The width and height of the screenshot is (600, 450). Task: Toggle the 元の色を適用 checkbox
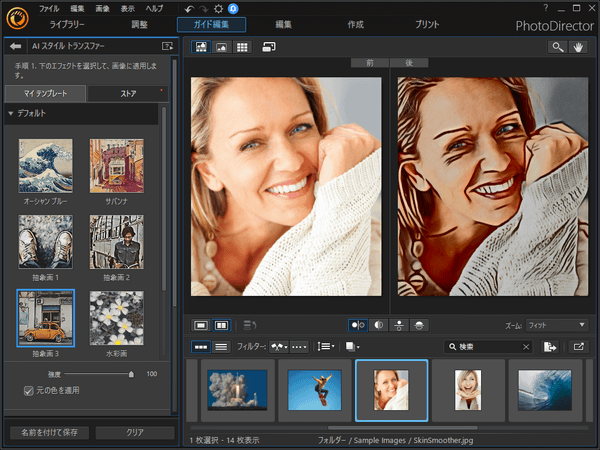pos(29,391)
